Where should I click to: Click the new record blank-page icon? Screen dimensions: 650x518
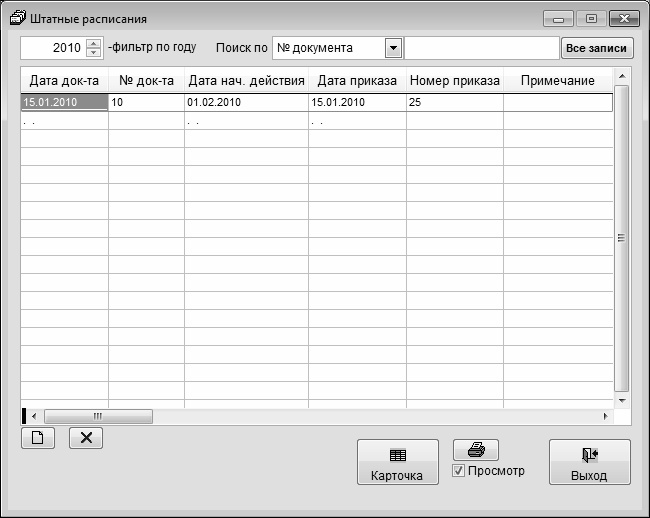coord(38,438)
